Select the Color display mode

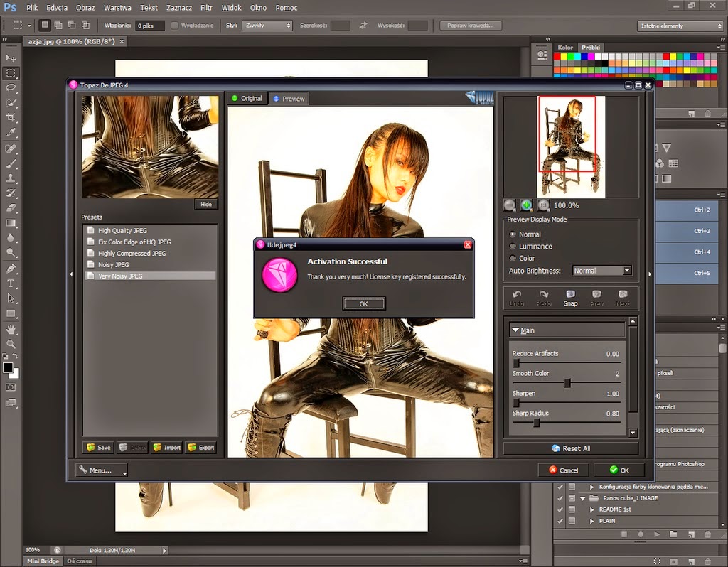[513, 259]
